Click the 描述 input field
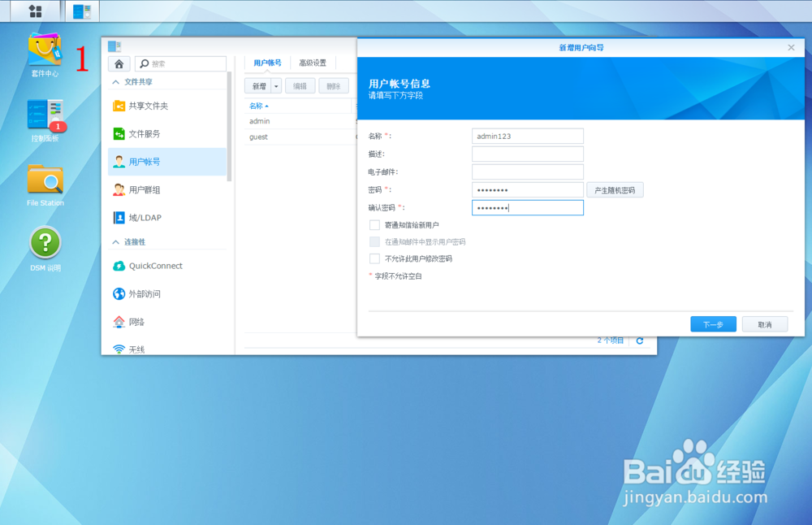 [527, 154]
